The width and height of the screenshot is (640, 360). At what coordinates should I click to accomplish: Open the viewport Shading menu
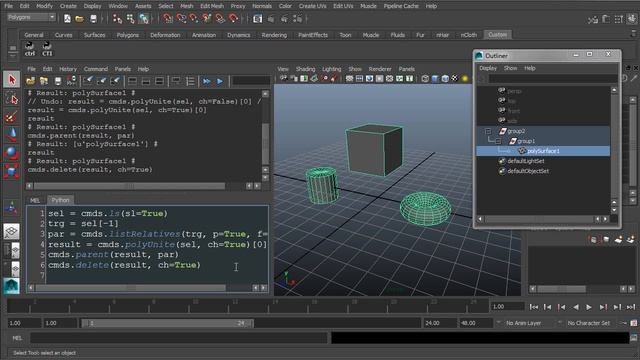point(305,69)
